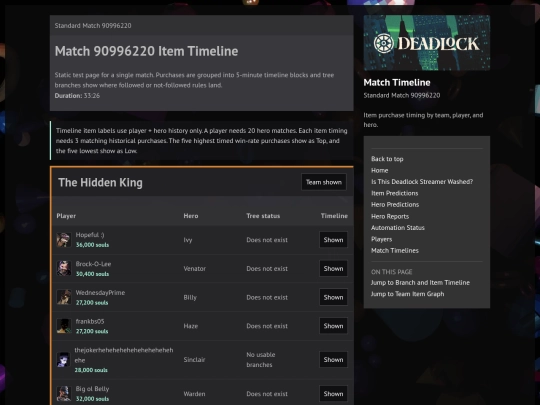
Task: Click Venator hero cell
Action: (x=195, y=268)
